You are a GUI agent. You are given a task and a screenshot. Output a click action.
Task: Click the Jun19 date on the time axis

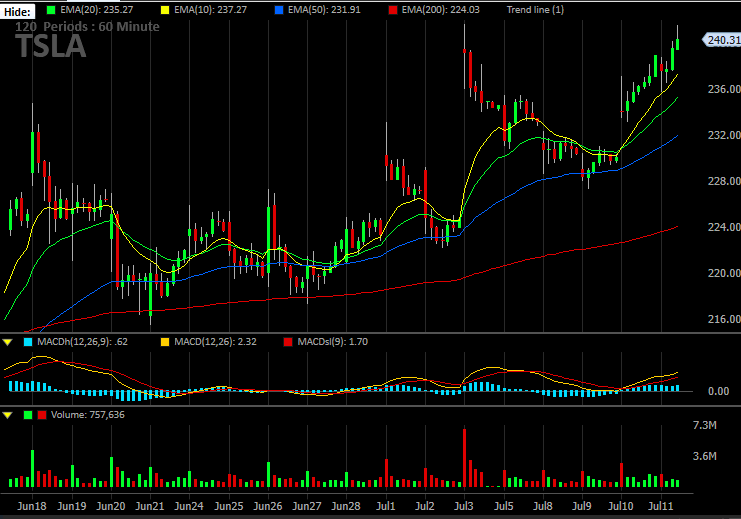(72, 506)
